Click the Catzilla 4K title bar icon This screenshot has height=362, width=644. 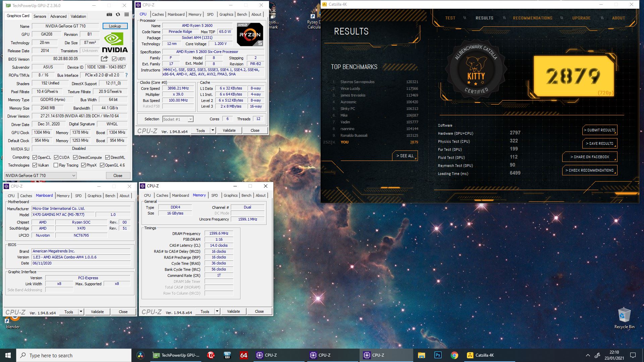point(325,4)
